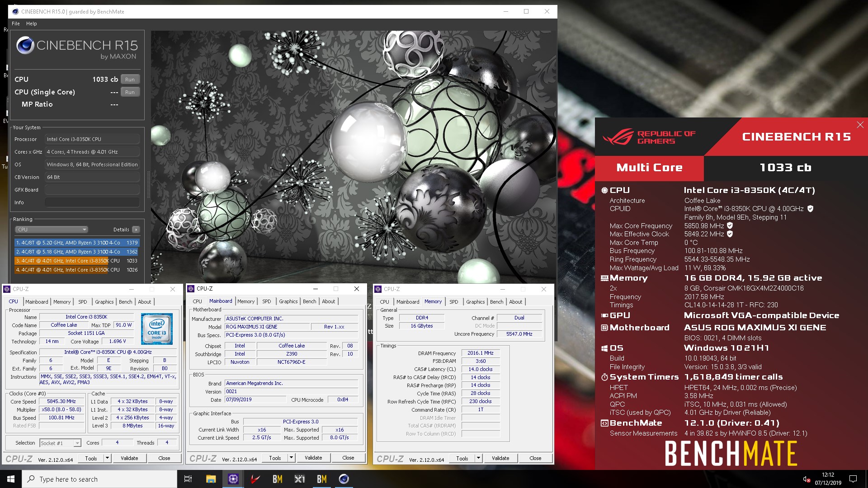The height and width of the screenshot is (488, 868).
Task: Click the Info field in Your System
Action: 92,202
